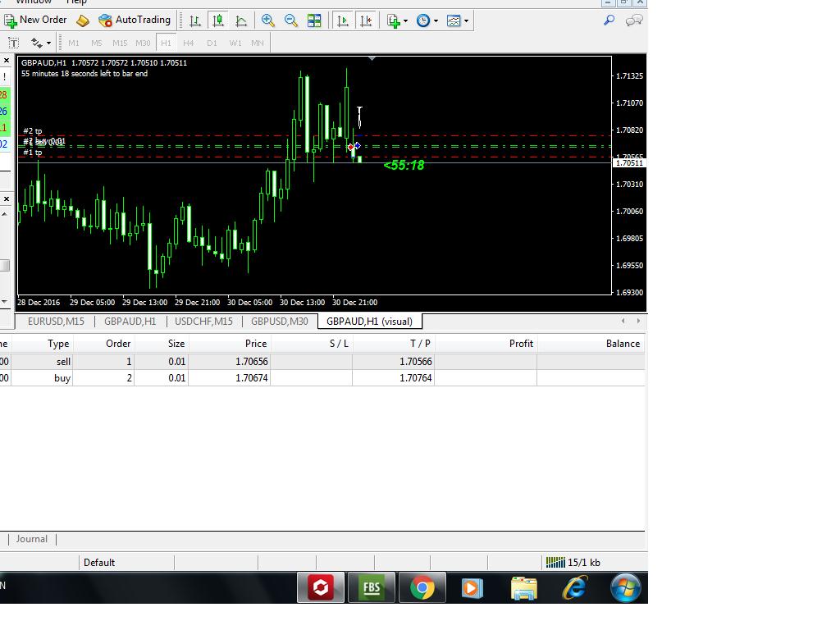Tile chart windows with grid icon
840x630 pixels.
tap(314, 21)
